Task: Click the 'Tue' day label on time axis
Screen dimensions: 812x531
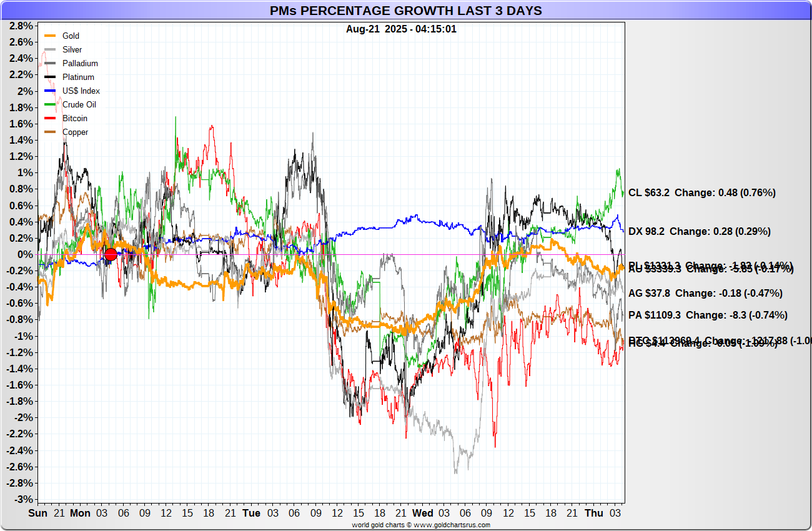Action: pyautogui.click(x=251, y=514)
